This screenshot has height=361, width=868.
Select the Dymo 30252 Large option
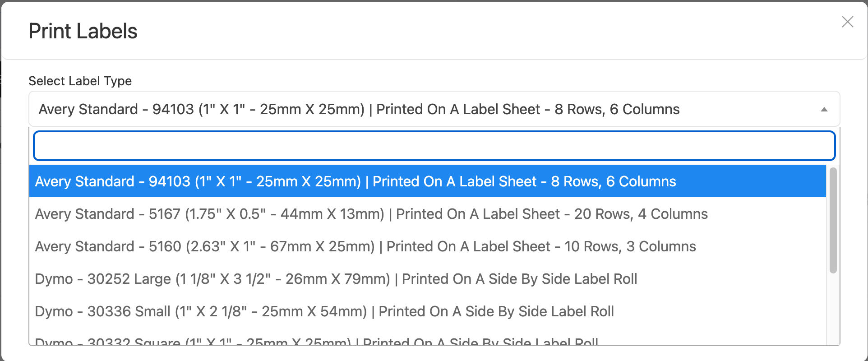[336, 279]
